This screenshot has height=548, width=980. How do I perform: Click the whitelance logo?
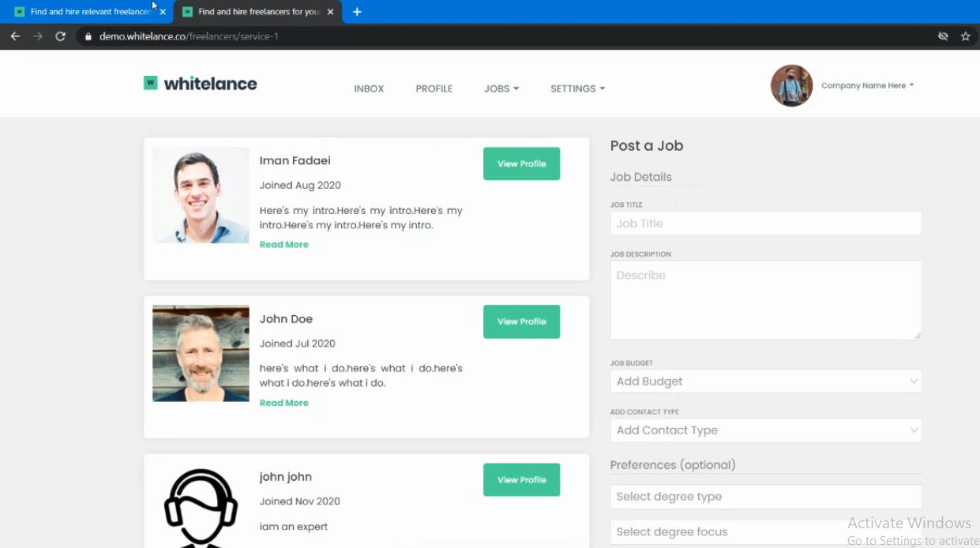201,83
